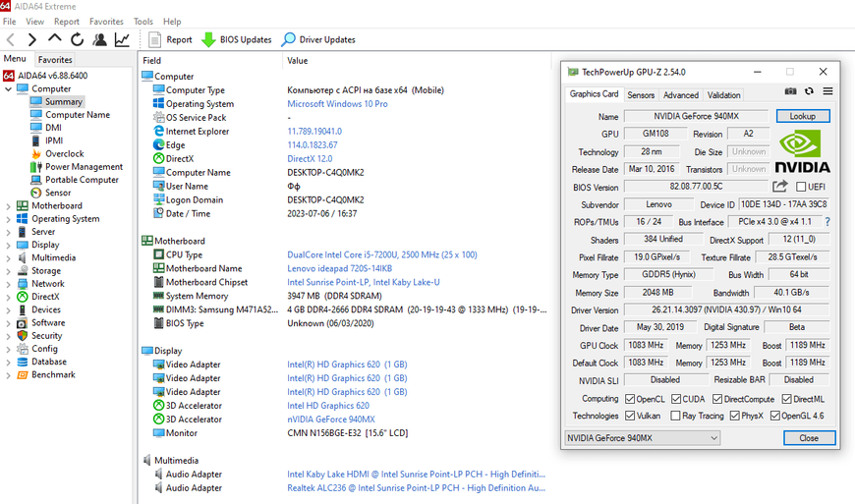Toggle the PhysX checkbox

point(734,416)
